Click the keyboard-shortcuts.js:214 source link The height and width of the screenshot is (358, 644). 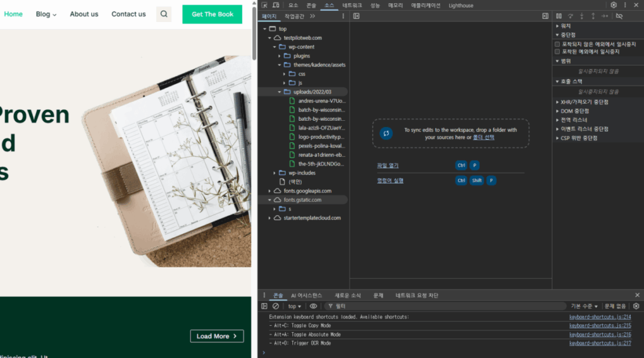click(x=600, y=316)
